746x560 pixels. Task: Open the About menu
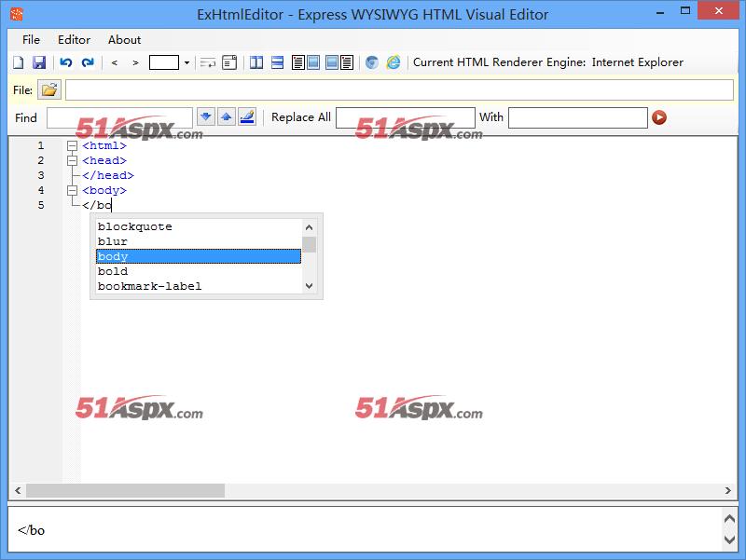coord(124,40)
